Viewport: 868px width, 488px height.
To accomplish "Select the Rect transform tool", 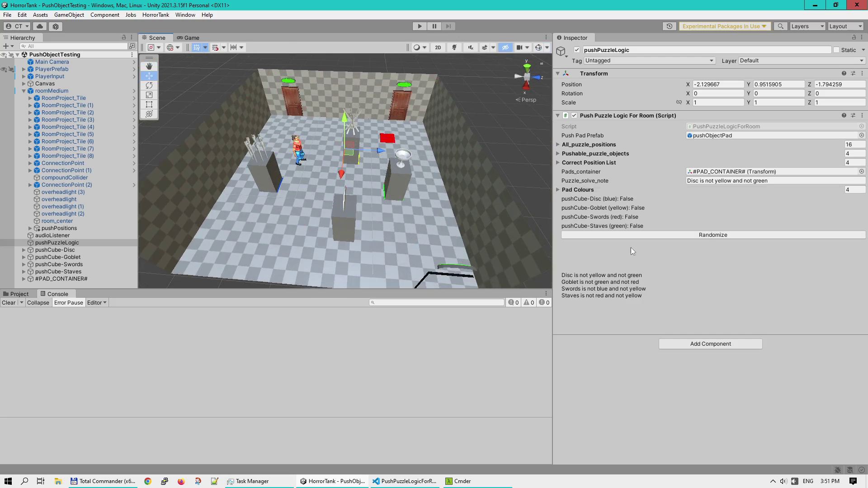I will pos(149,104).
